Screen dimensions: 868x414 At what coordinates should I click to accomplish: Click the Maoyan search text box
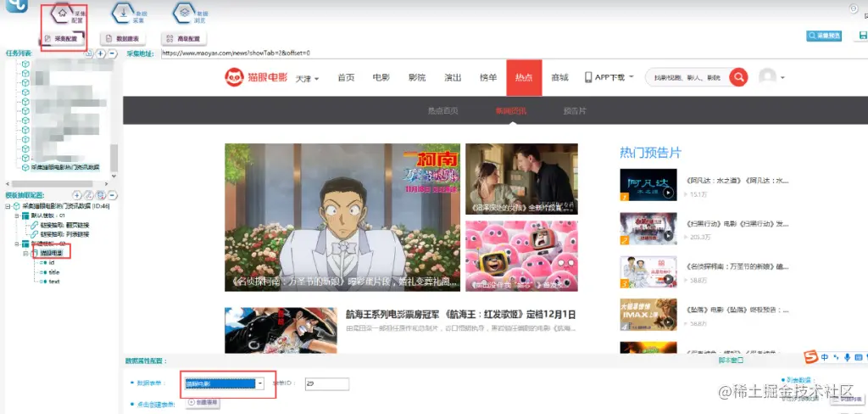[687, 77]
